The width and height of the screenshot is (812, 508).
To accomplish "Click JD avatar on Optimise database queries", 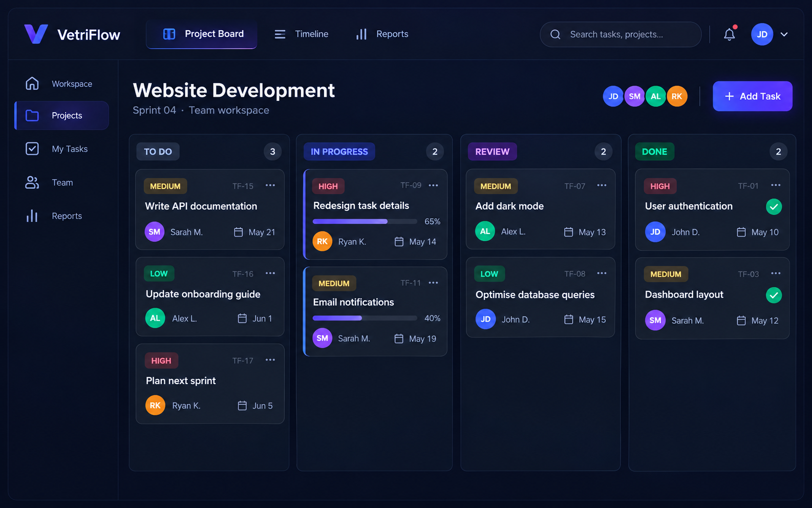I will click(485, 319).
